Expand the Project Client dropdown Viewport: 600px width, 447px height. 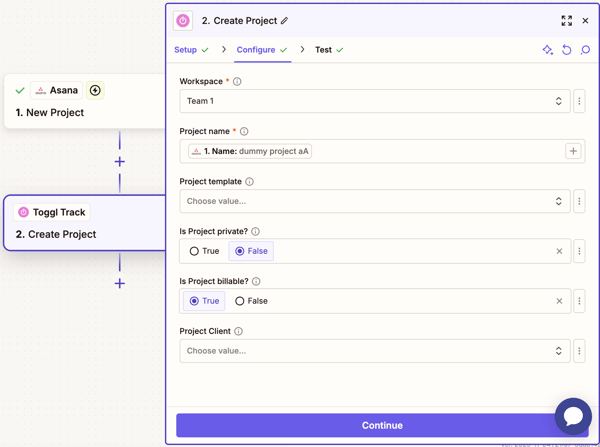(x=374, y=351)
